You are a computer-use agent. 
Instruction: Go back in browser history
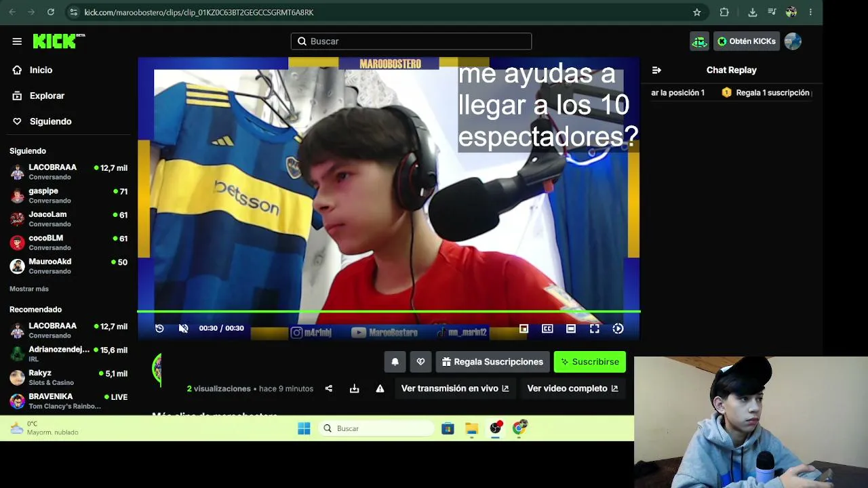pyautogui.click(x=12, y=12)
